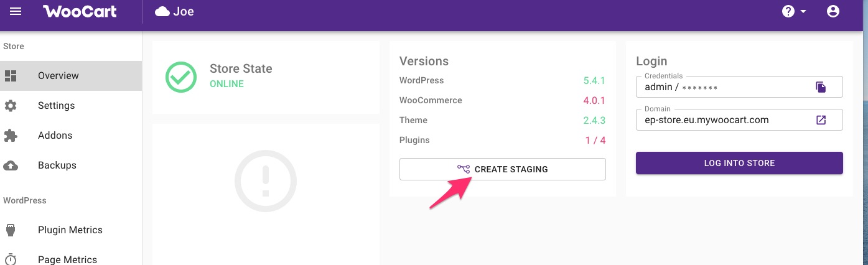This screenshot has height=265, width=868.
Task: Open Page Metrics in sidebar
Action: (x=67, y=259)
